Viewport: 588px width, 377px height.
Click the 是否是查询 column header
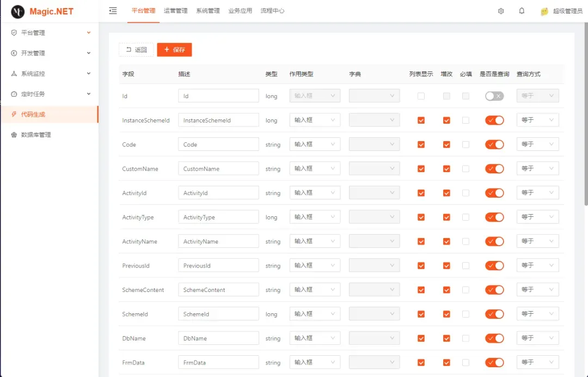click(494, 74)
